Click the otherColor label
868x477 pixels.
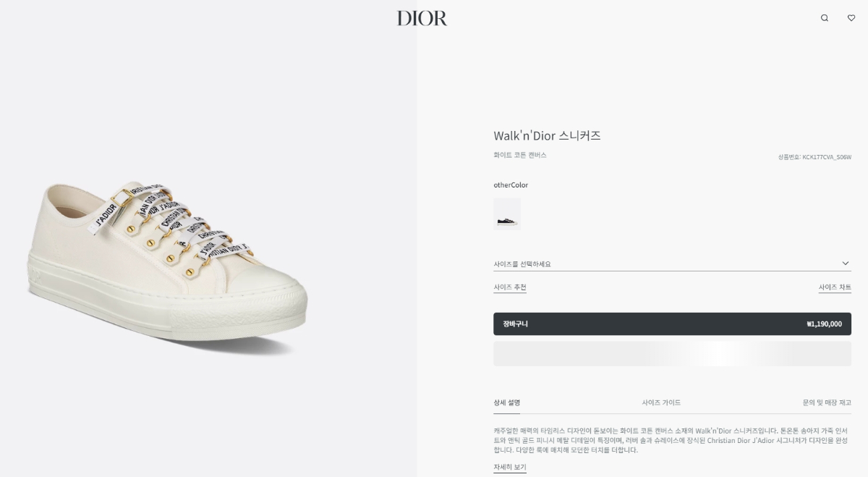click(511, 185)
